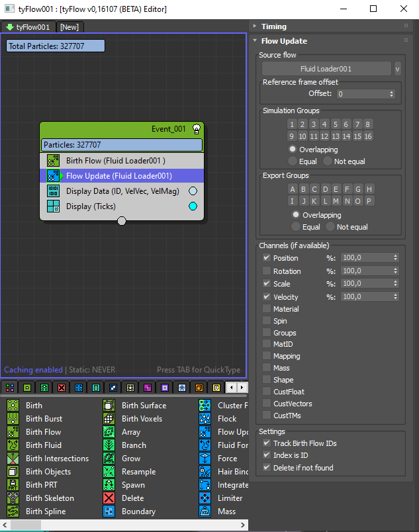This screenshot has width=419, height=532.
Task: Toggle Track Birth Flow IDs setting
Action: pos(267,443)
